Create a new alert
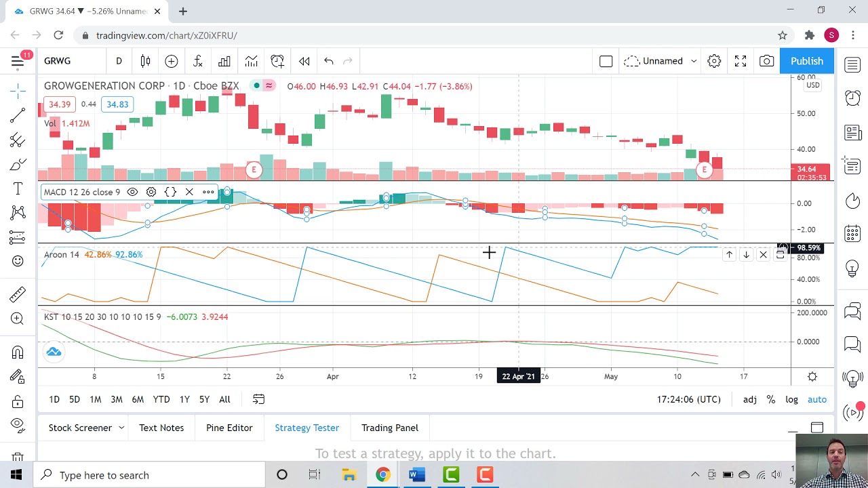 coord(277,61)
